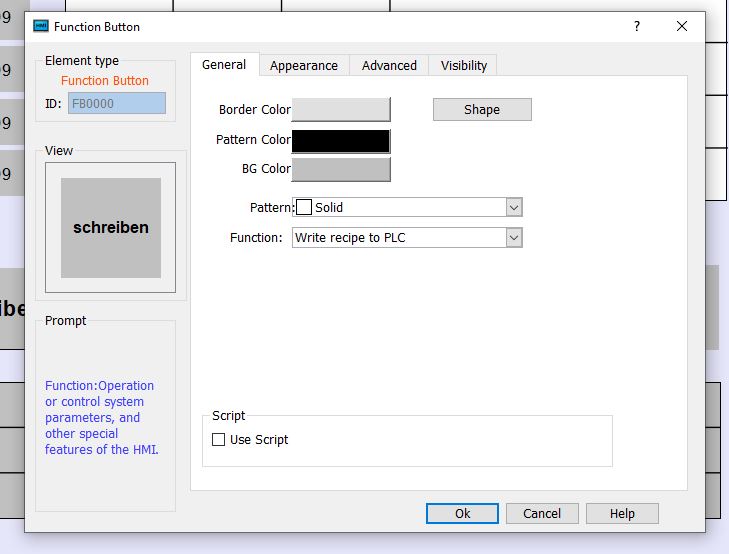The width and height of the screenshot is (729, 554).
Task: Click the schreiben button preview
Action: 111,228
